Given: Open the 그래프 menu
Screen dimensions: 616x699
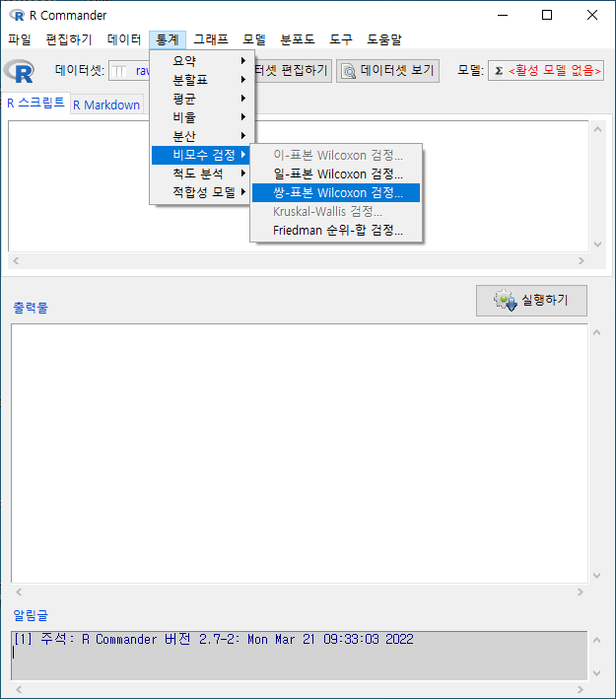Looking at the screenshot, I should pyautogui.click(x=210, y=39).
